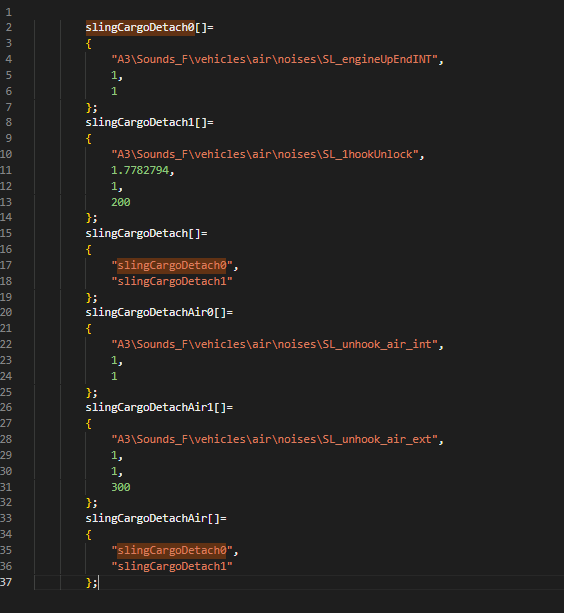Click line number 20 in the gutter

click(x=6, y=312)
